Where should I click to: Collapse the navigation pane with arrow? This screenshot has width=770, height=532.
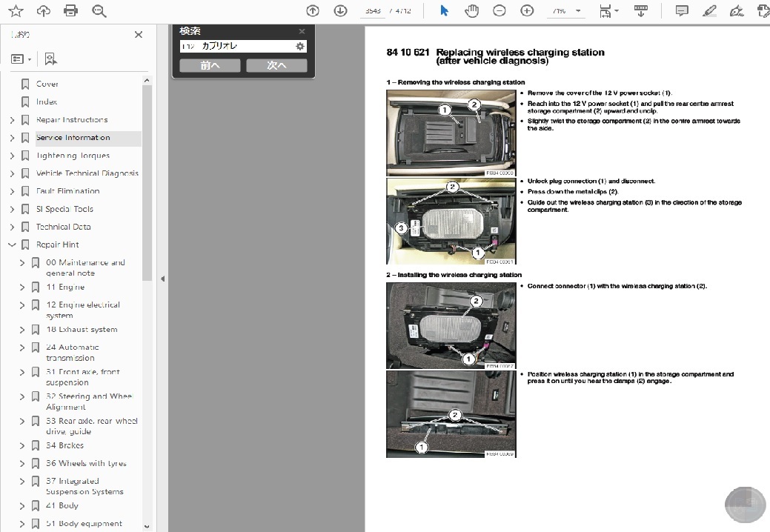coord(162,279)
